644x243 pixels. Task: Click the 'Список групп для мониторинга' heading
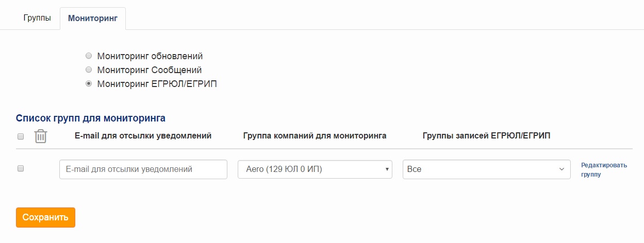pyautogui.click(x=91, y=118)
